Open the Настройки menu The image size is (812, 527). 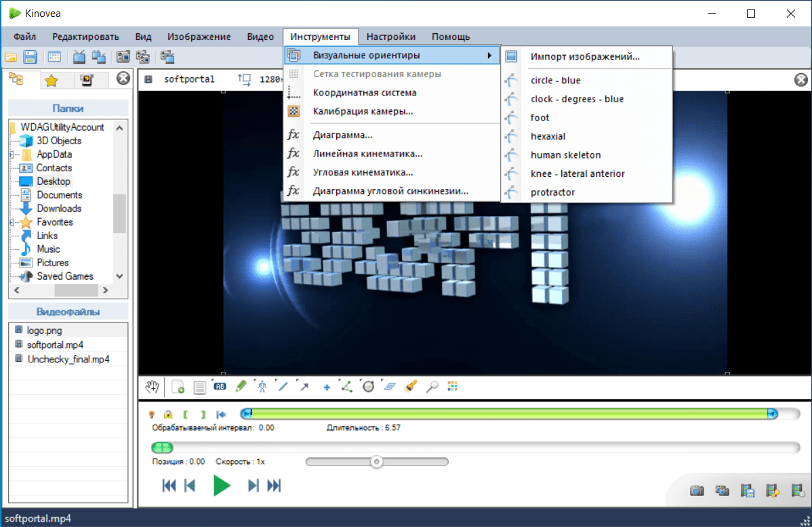pos(390,37)
